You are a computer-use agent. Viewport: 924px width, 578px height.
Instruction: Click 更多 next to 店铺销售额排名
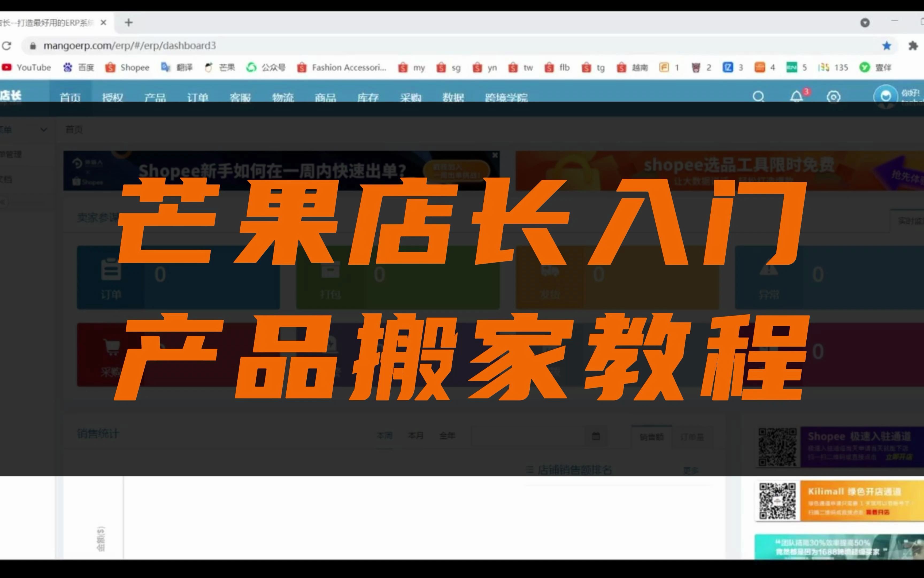coord(691,471)
